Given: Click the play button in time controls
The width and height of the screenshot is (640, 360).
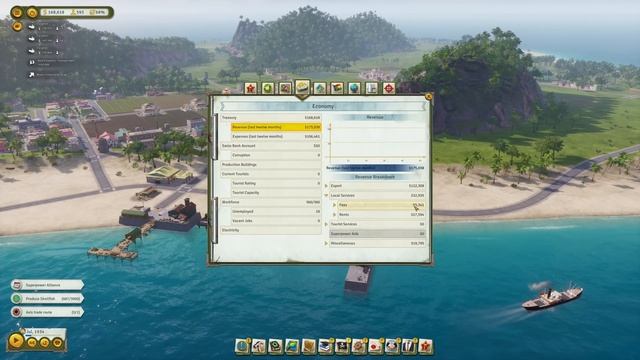Looking at the screenshot, I should (x=16, y=340).
